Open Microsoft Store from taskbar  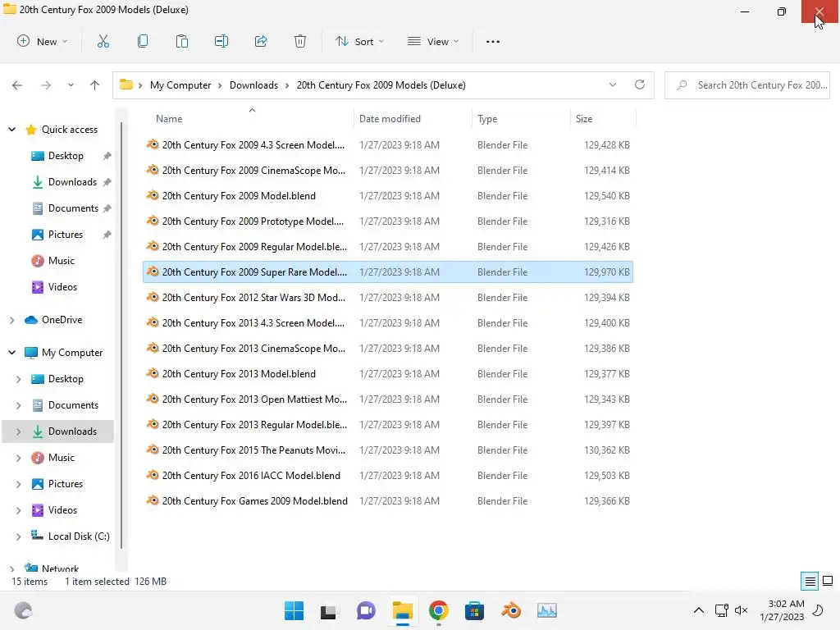[474, 610]
